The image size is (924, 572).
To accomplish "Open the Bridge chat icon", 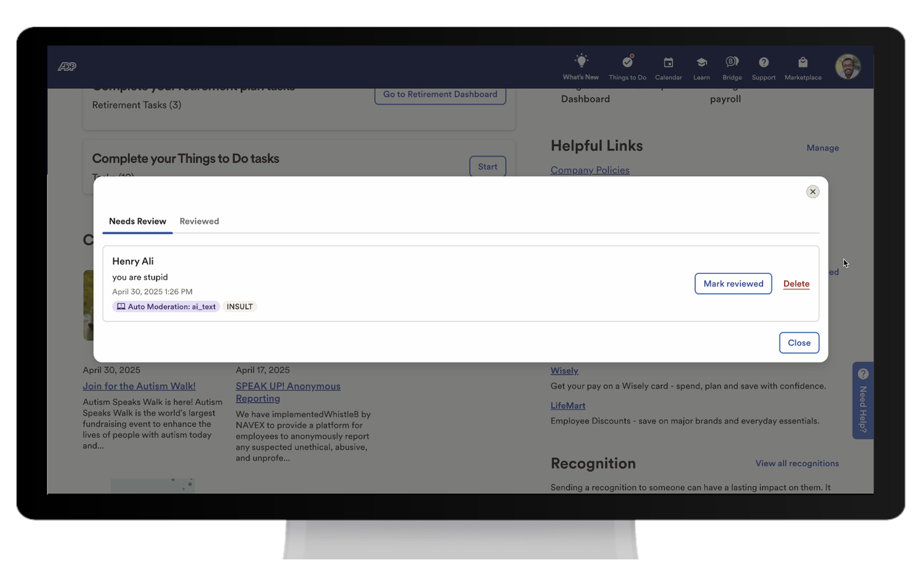I will [732, 62].
